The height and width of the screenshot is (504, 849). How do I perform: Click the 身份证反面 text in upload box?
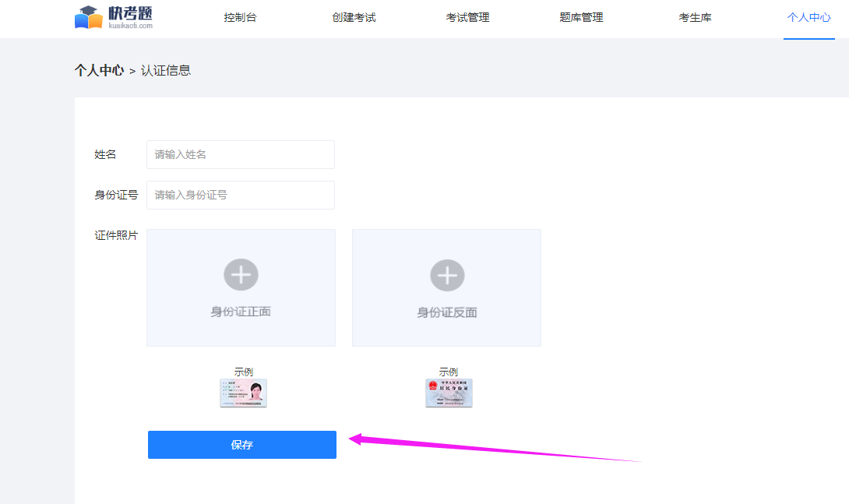447,312
